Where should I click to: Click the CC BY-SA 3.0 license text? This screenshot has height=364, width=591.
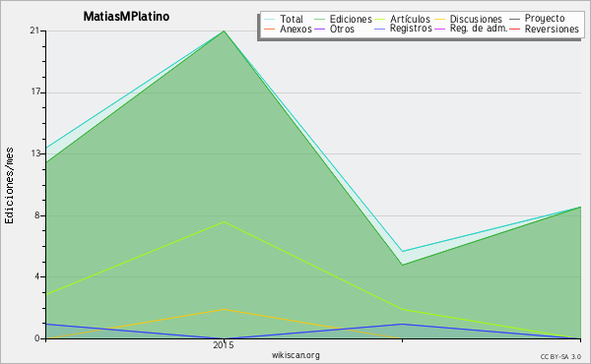560,356
